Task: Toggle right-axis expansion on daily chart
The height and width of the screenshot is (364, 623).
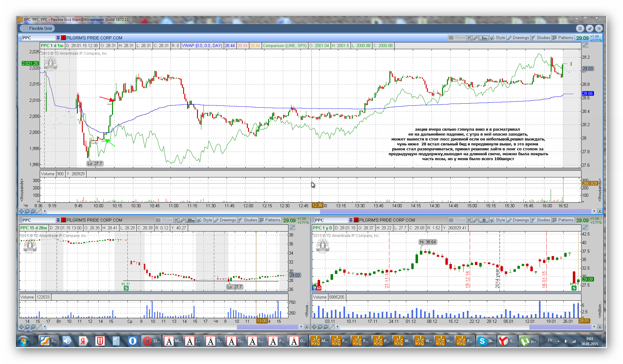Action: point(600,327)
